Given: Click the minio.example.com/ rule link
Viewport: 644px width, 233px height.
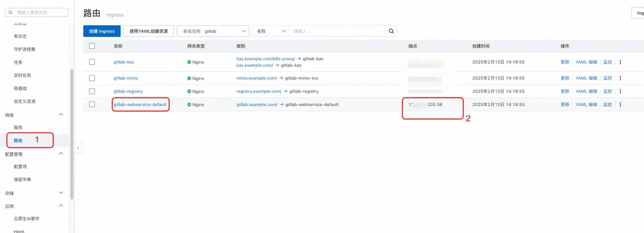Looking at the screenshot, I should 257,78.
